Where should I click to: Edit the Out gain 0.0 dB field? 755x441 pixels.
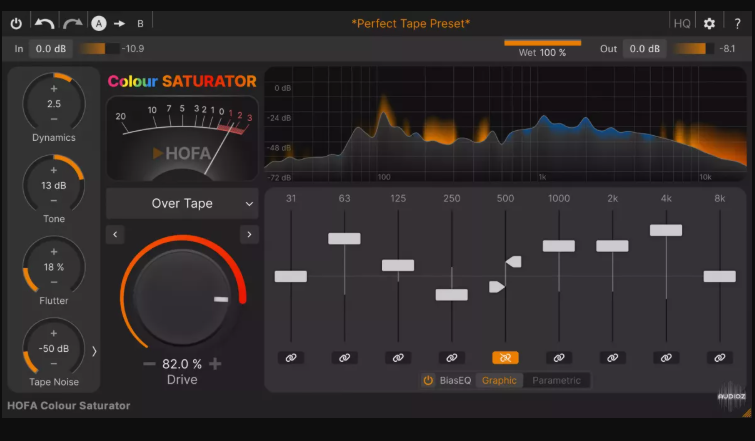click(644, 49)
